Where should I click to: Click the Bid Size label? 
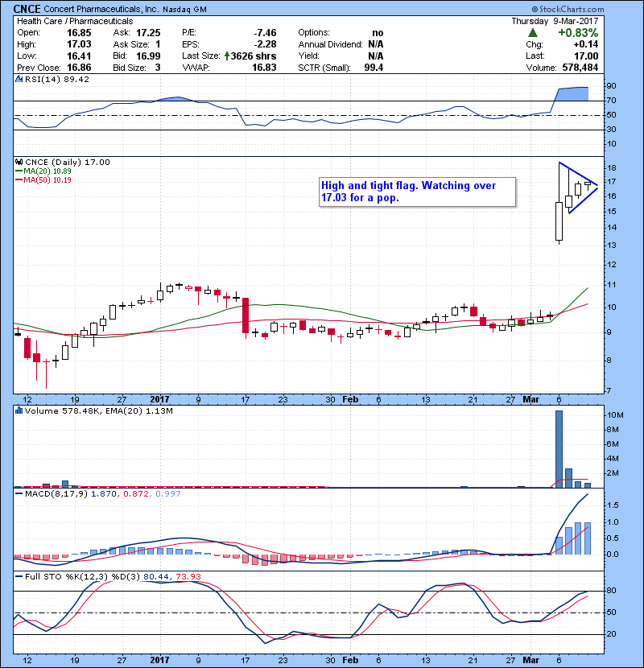click(x=130, y=68)
